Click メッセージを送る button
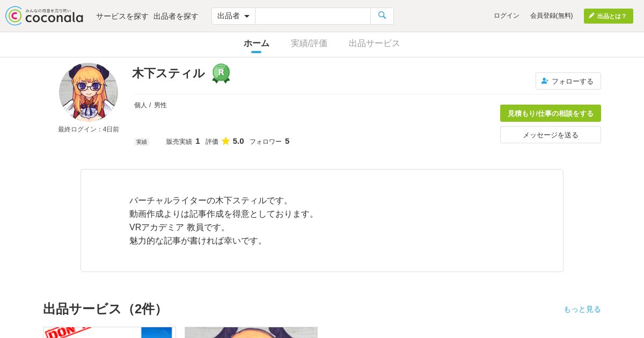The image size is (644, 338). pos(551,135)
